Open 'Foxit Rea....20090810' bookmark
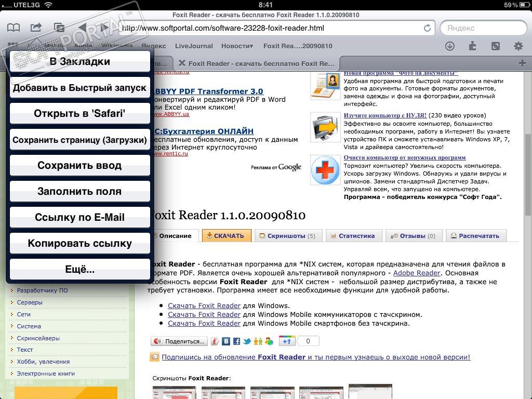The width and height of the screenshot is (532, 399). click(298, 46)
